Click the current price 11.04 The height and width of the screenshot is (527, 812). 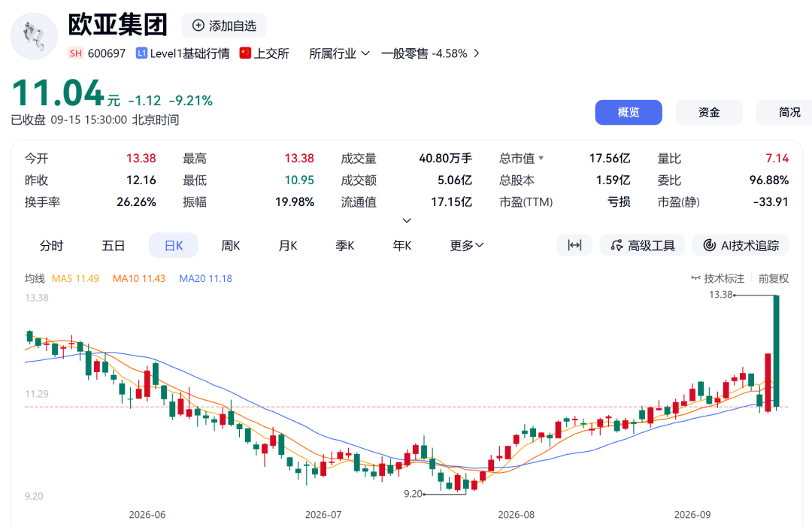click(58, 93)
